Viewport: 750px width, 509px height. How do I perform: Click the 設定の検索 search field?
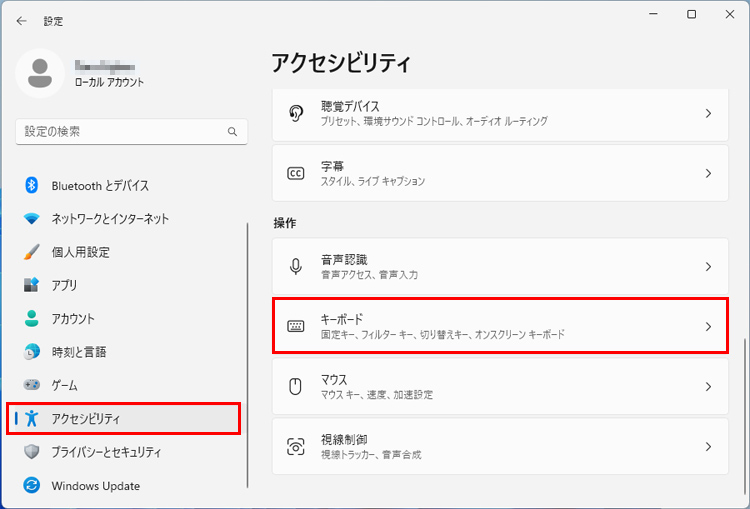[120, 131]
